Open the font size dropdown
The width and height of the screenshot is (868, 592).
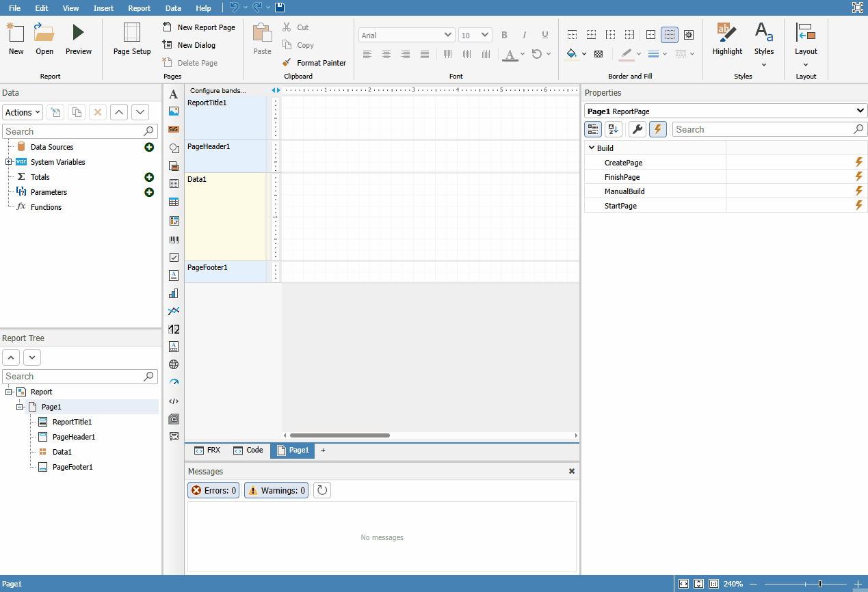pos(475,35)
